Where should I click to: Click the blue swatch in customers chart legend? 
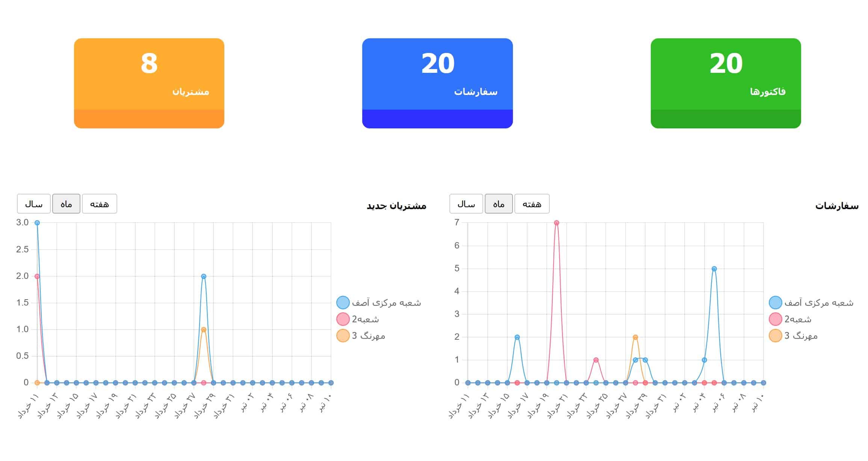click(x=343, y=303)
